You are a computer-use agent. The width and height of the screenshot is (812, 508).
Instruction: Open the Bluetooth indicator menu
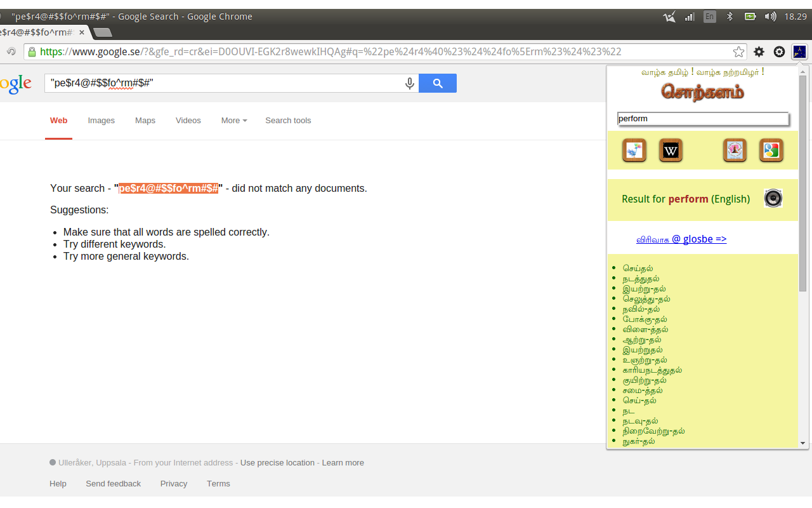[730, 17]
